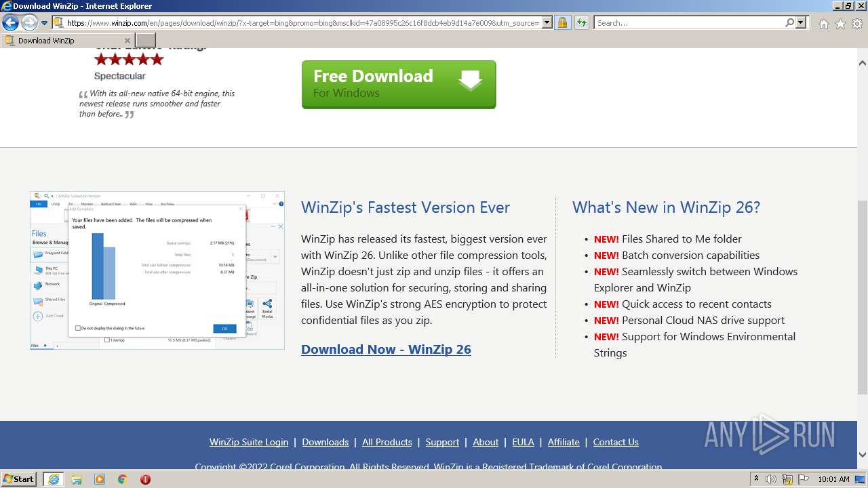Image resolution: width=868 pixels, height=488 pixels.
Task: Show hidden system tray icons
Action: point(756,479)
